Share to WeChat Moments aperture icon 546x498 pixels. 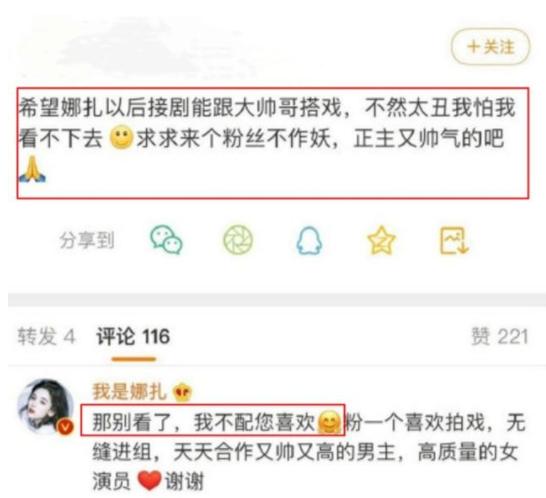point(238,240)
